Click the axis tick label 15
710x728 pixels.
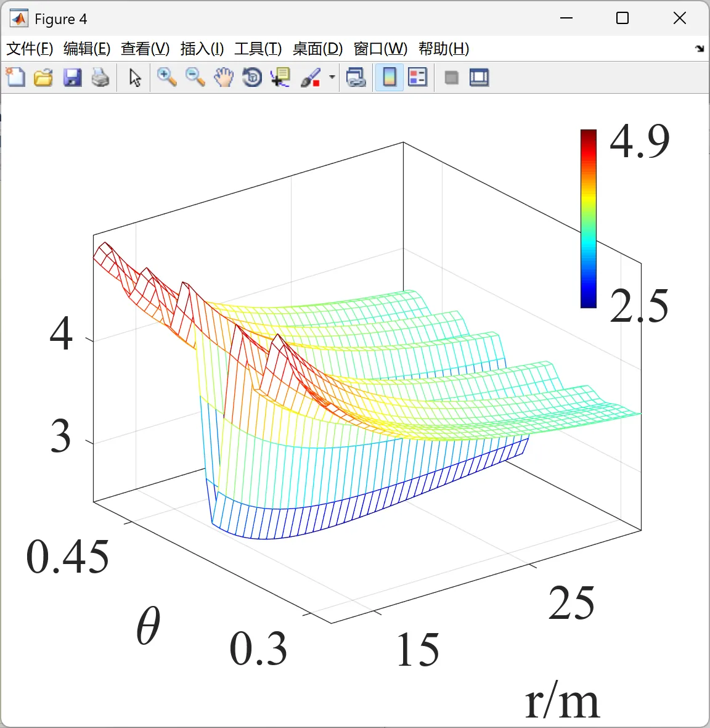pos(418,650)
